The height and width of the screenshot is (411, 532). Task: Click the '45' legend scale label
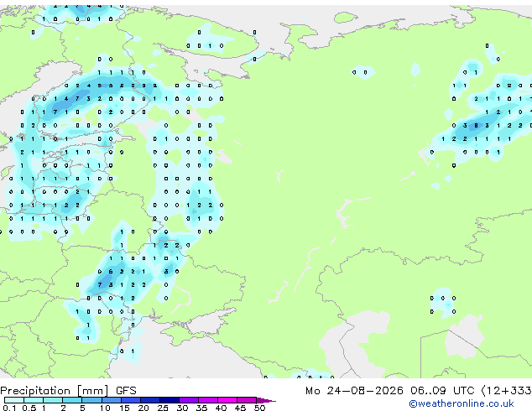[x=240, y=408]
